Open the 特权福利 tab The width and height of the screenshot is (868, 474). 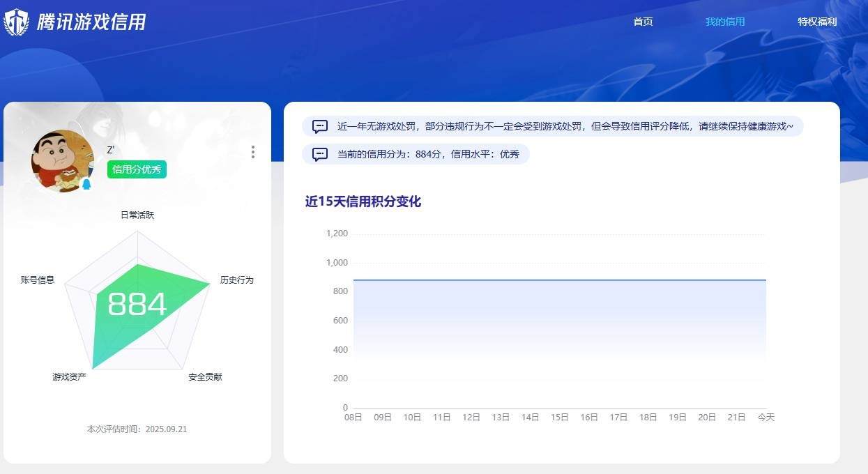pos(817,22)
